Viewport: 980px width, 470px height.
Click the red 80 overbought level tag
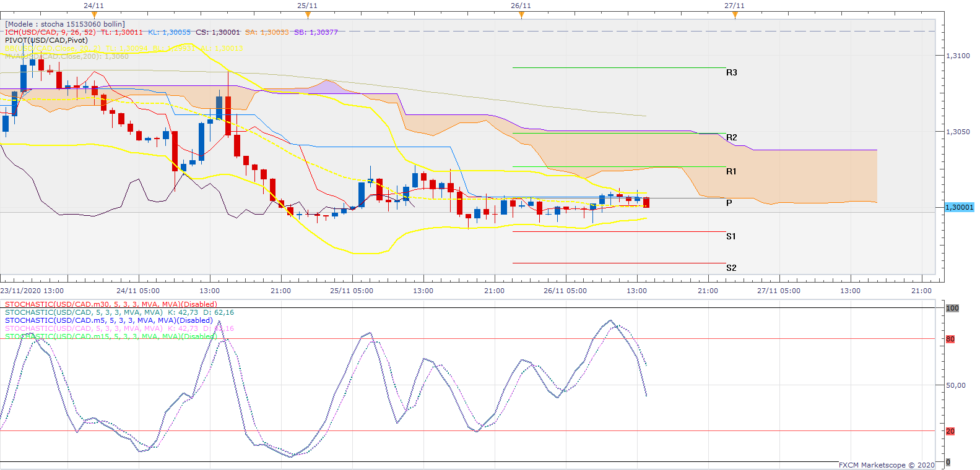[x=950, y=339]
